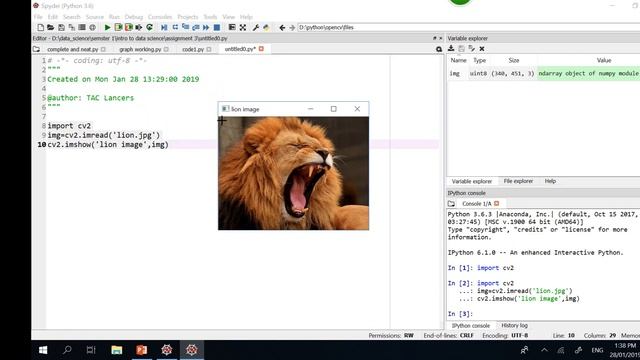Switch to the complete and neat.py tab

click(73, 49)
